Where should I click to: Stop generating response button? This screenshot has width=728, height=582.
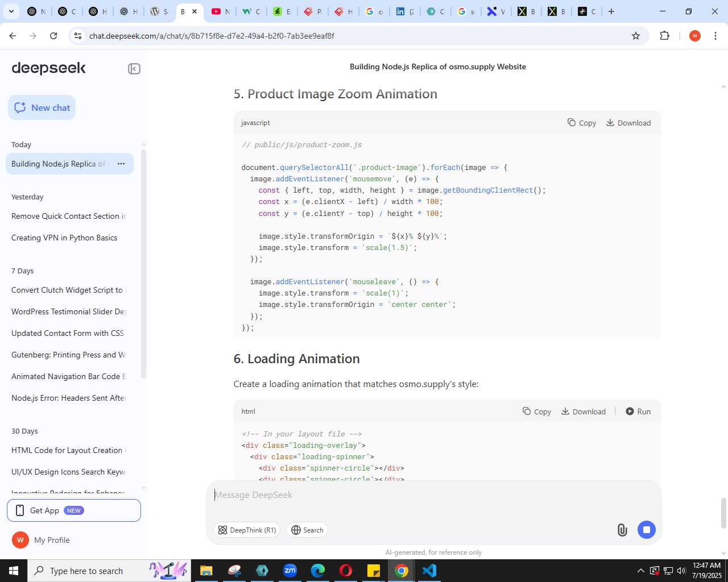pos(647,530)
